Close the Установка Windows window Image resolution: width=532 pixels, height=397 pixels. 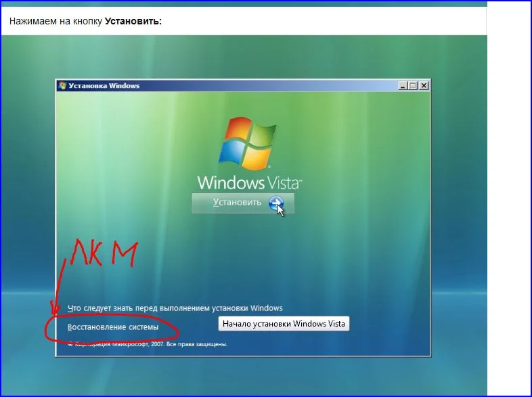pyautogui.click(x=424, y=85)
